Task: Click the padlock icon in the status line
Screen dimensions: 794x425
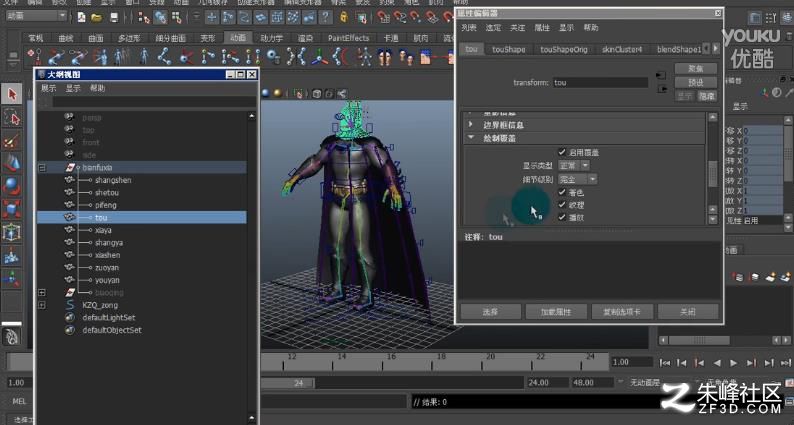Action: pyautogui.click(x=344, y=17)
